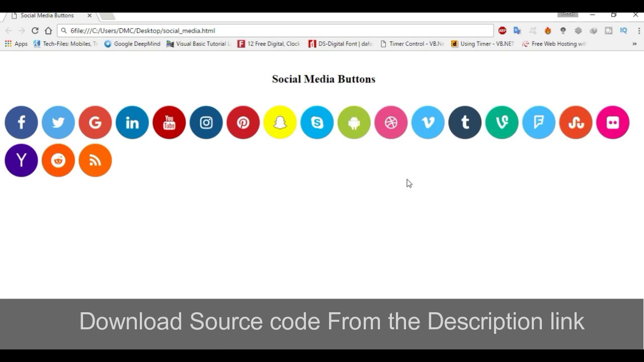
Task: Open the Reddit alien button
Action: point(58,160)
